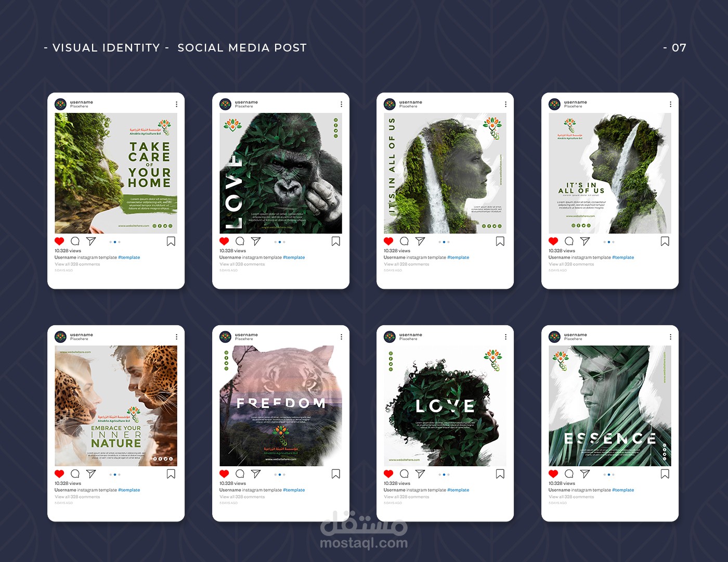The width and height of the screenshot is (728, 562).
Task: Click #template hashtag under ESSENCE post
Action: pos(623,490)
